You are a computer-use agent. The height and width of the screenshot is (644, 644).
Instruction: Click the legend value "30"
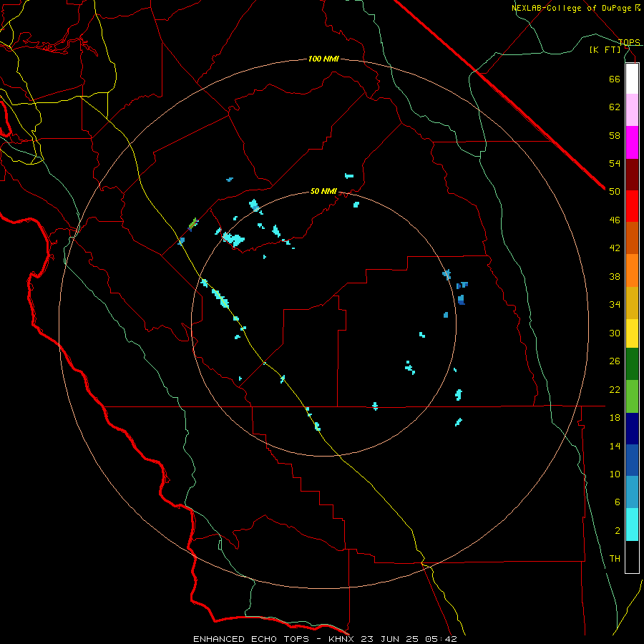tap(615, 333)
